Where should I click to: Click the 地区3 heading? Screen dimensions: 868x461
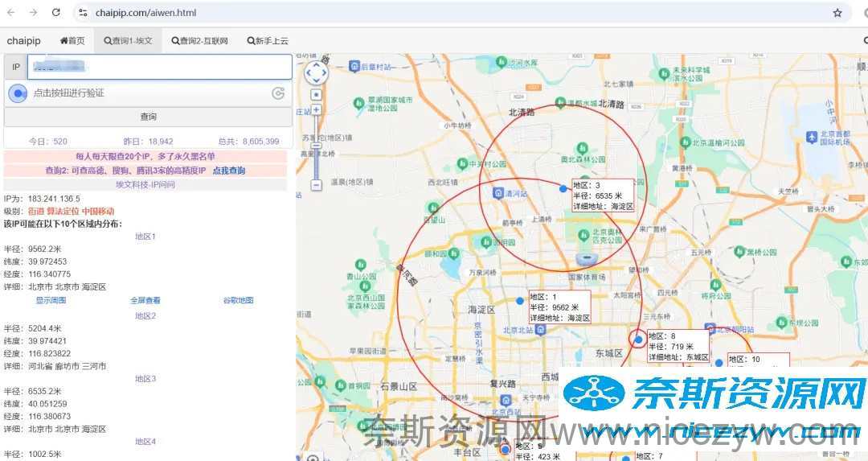[x=145, y=378]
